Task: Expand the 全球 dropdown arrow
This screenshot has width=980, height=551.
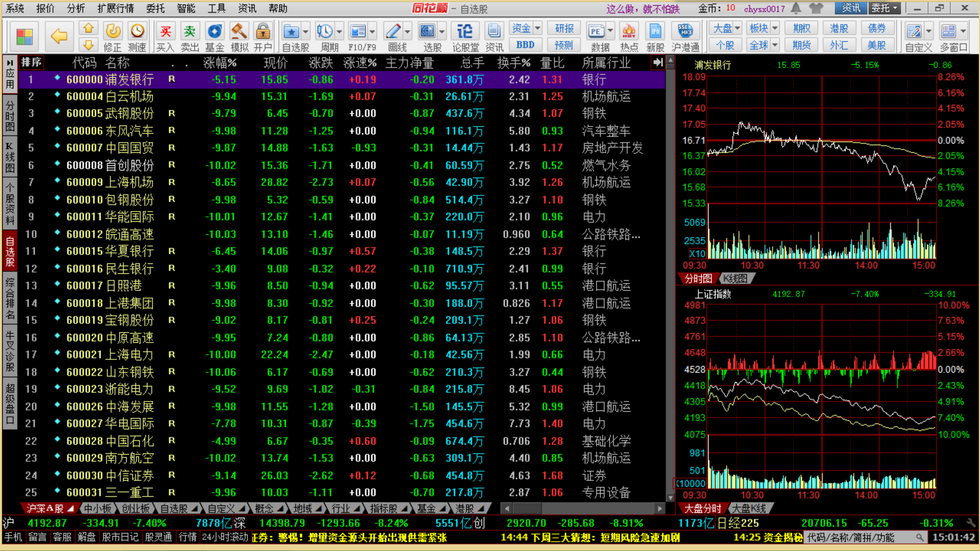Action: tap(775, 45)
